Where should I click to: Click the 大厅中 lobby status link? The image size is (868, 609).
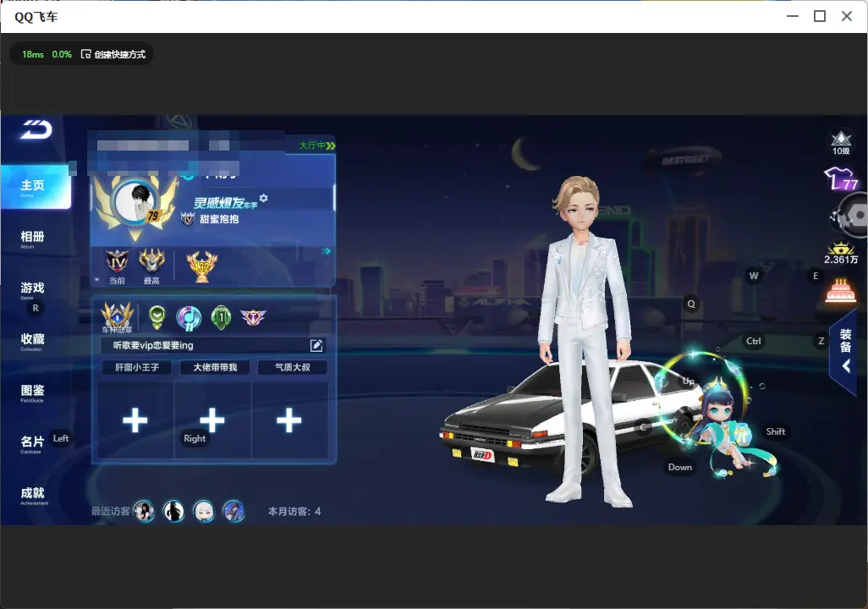coord(317,145)
